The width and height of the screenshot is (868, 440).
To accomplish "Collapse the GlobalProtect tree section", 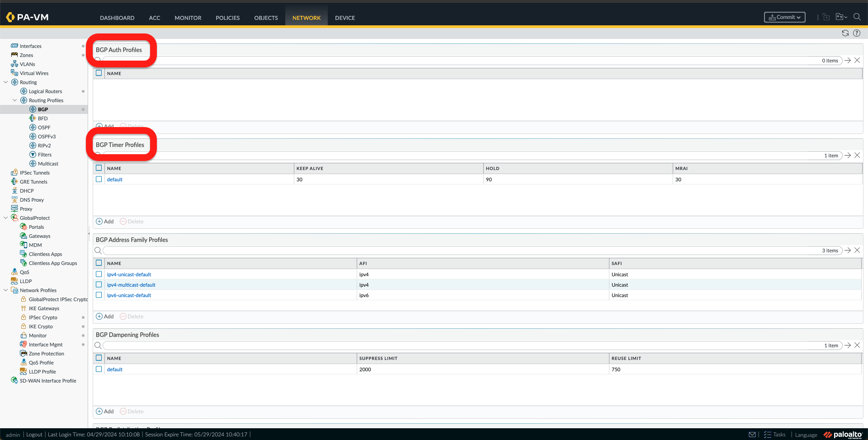I will pos(6,218).
